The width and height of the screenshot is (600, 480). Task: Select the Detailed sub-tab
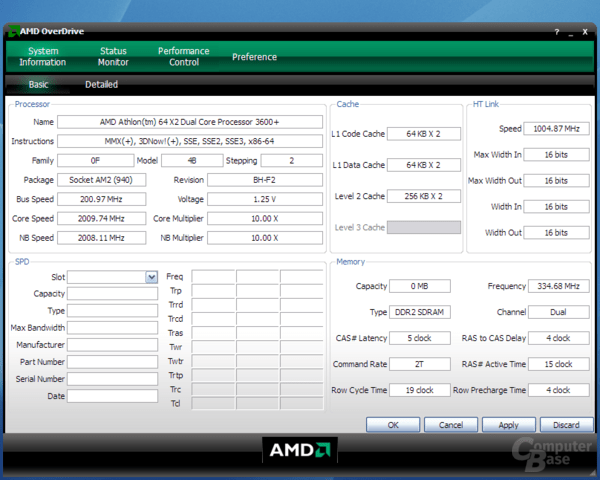[x=101, y=84]
